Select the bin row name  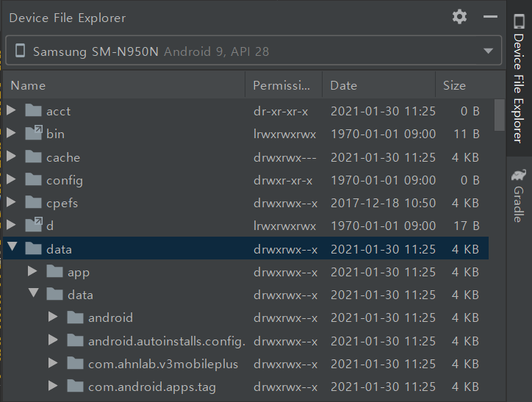pos(55,134)
